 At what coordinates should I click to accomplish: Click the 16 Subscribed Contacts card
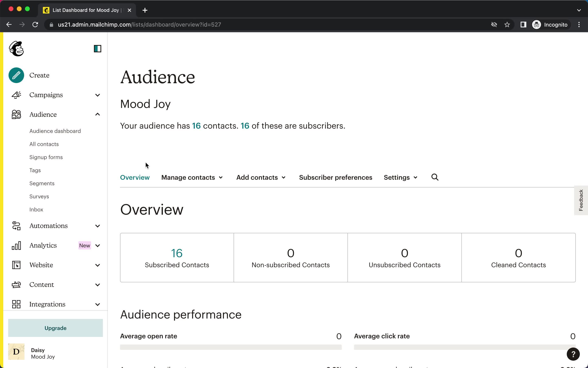pyautogui.click(x=177, y=258)
